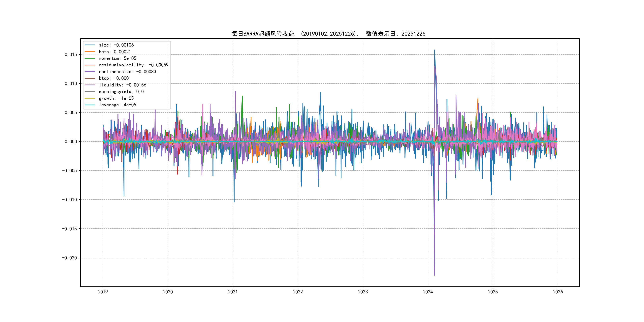Image resolution: width=644 pixels, height=322 pixels.
Task: Click the residualvolatility red legend swatch
Action: (90, 65)
